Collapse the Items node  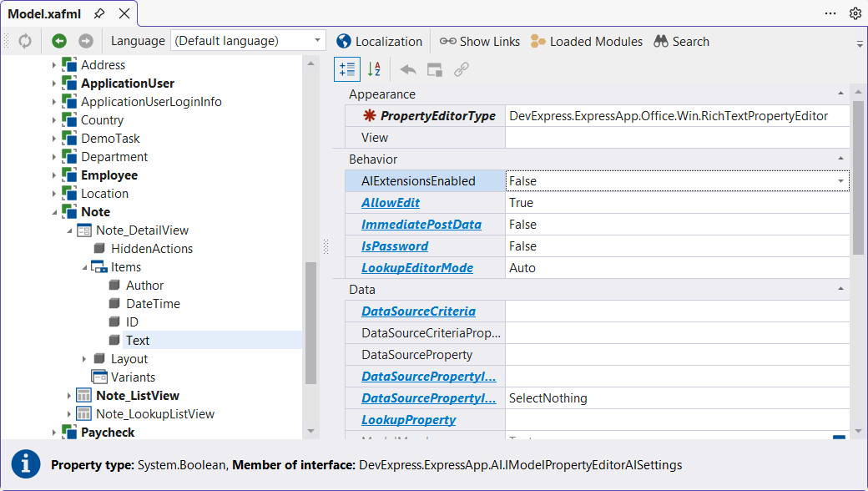[x=84, y=267]
